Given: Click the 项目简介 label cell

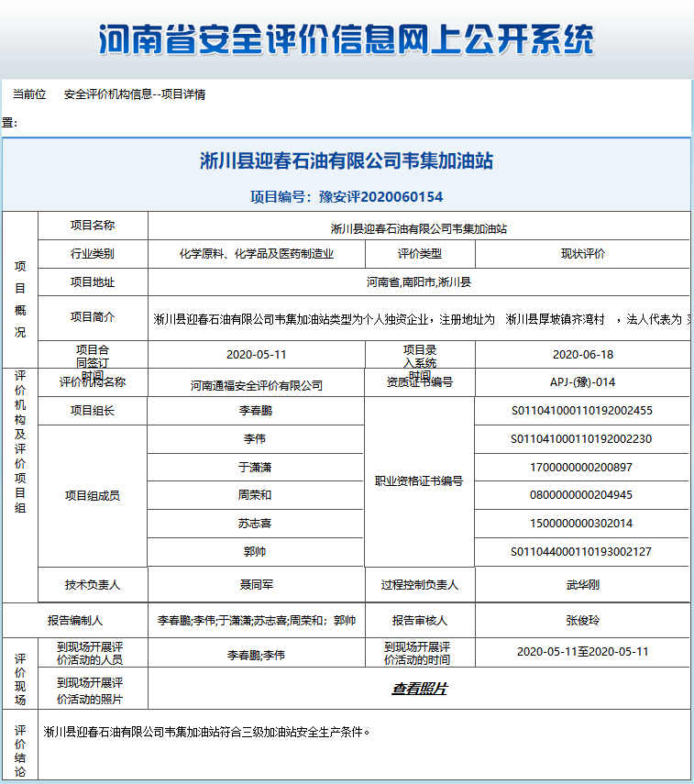Looking at the screenshot, I should [93, 317].
